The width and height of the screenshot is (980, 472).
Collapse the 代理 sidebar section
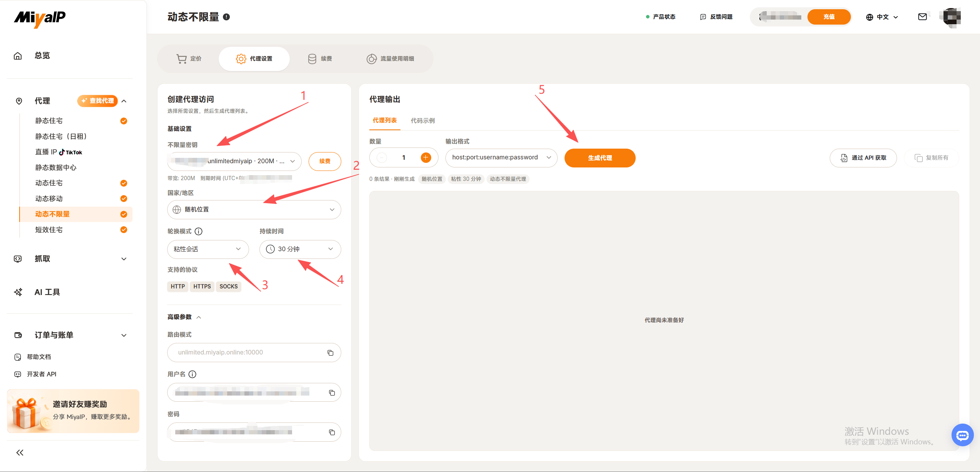pos(124,101)
